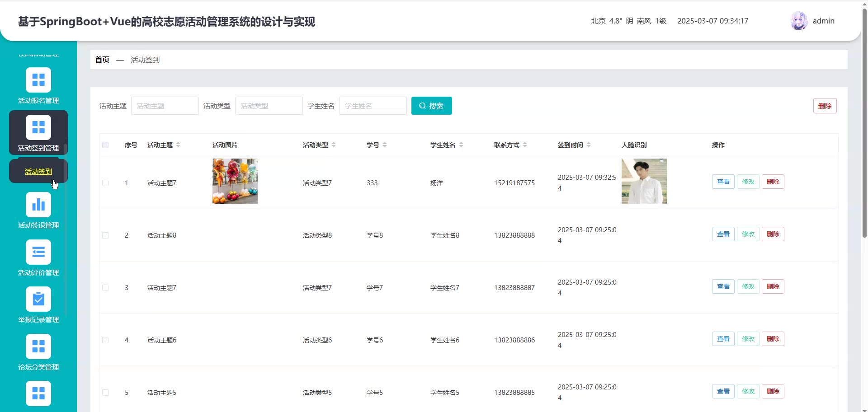Select 活动签到 submenu item
868x412 pixels.
(x=38, y=172)
